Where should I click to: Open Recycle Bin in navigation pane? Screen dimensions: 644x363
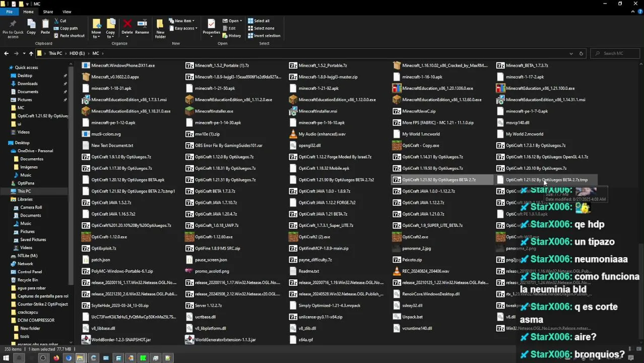(27, 280)
